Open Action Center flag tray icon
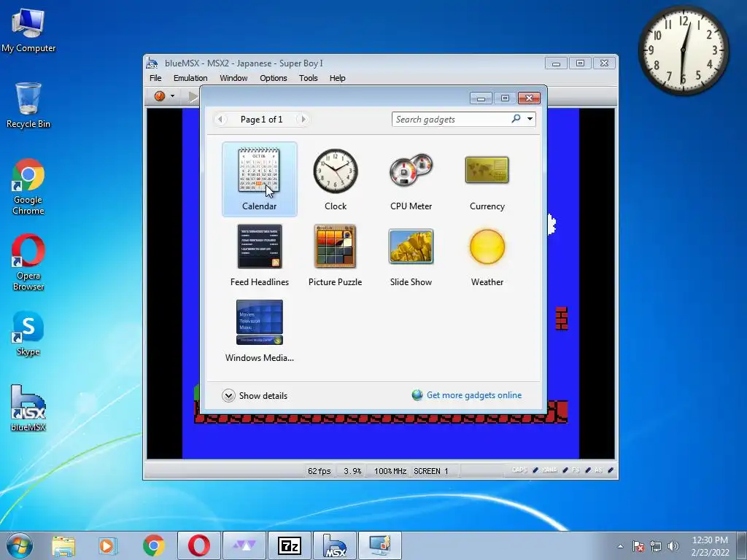747x560 pixels. [638, 546]
